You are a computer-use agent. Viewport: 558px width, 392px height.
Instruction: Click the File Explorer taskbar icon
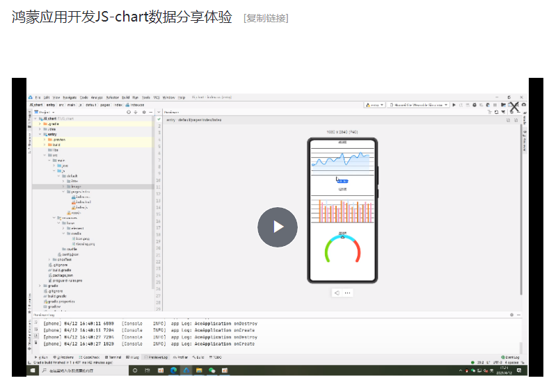[x=199, y=370]
